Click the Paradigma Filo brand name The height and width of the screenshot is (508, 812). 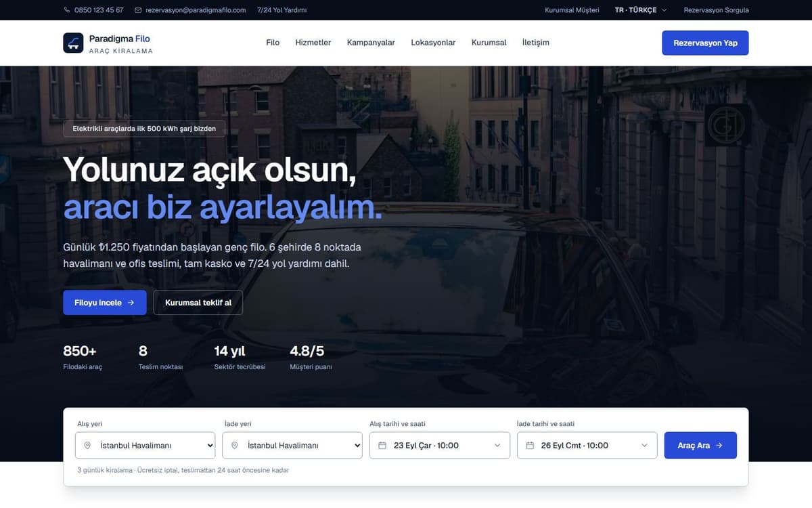click(120, 39)
